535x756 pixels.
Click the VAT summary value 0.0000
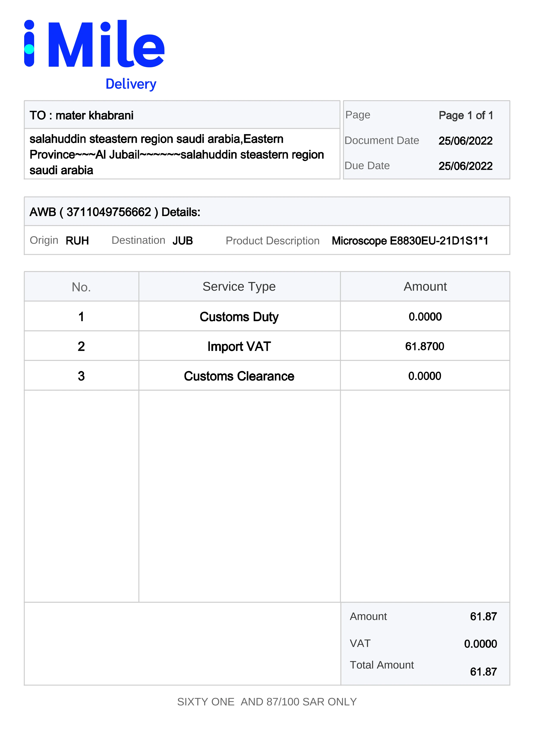pos(480,644)
